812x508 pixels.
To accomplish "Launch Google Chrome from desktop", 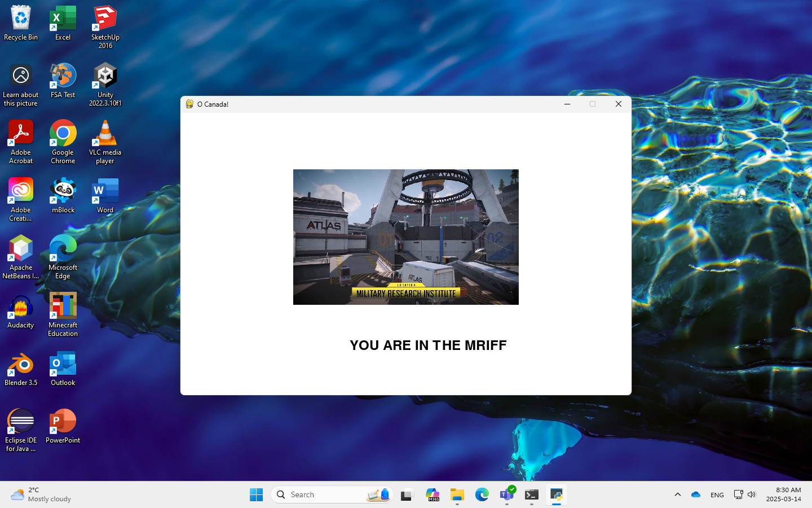I will (x=63, y=142).
